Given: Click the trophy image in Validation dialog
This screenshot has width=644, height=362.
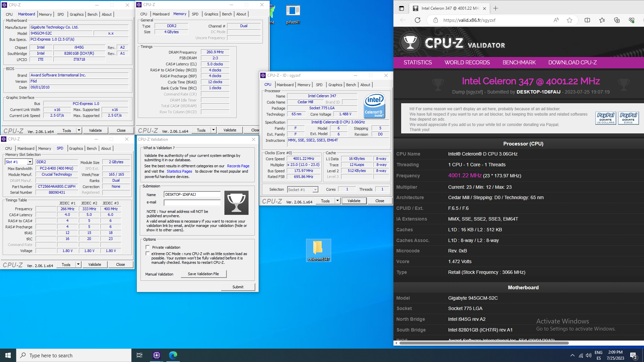Looking at the screenshot, I should pos(236,203).
